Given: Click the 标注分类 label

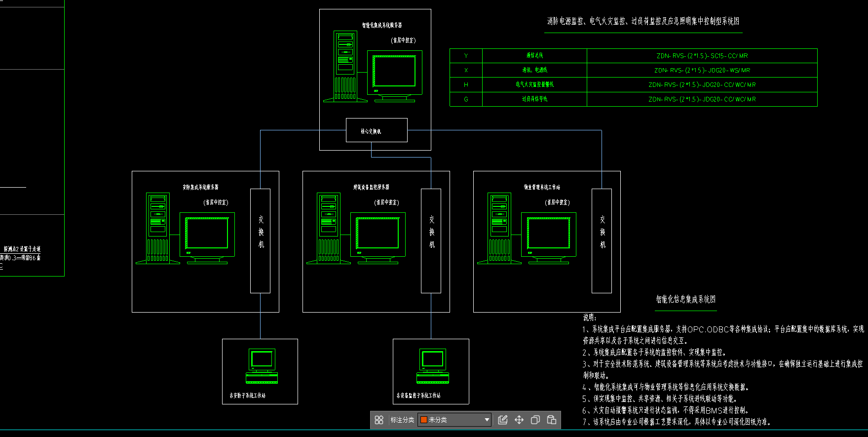Looking at the screenshot, I should point(402,420).
